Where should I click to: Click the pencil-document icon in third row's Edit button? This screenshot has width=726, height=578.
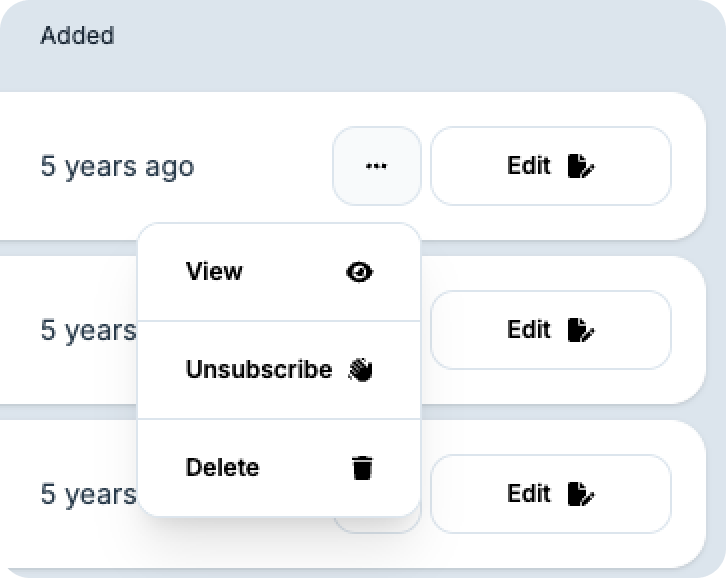click(581, 494)
